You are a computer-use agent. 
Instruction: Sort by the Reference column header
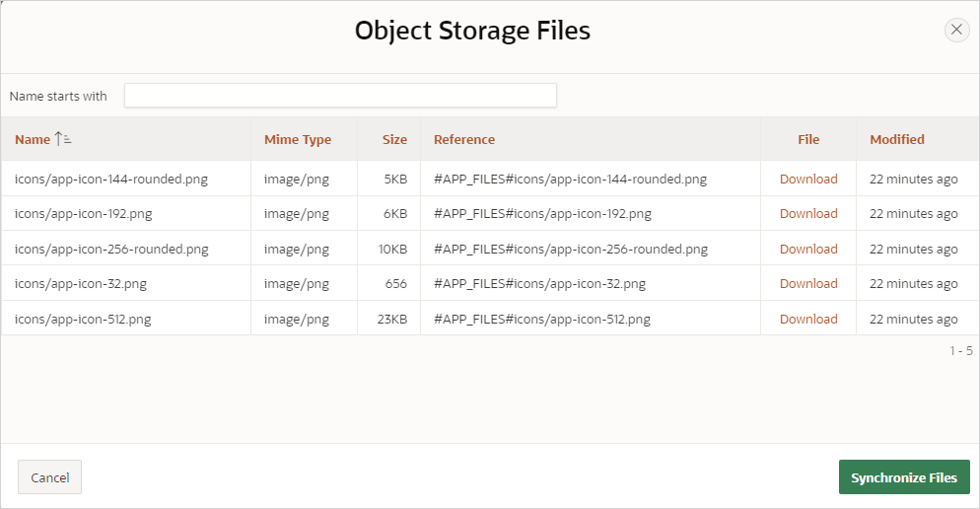click(x=464, y=139)
